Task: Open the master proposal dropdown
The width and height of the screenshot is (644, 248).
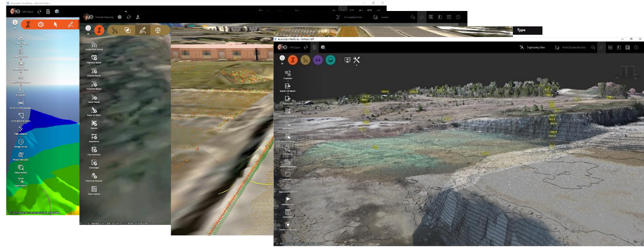Action: [x=381, y=17]
